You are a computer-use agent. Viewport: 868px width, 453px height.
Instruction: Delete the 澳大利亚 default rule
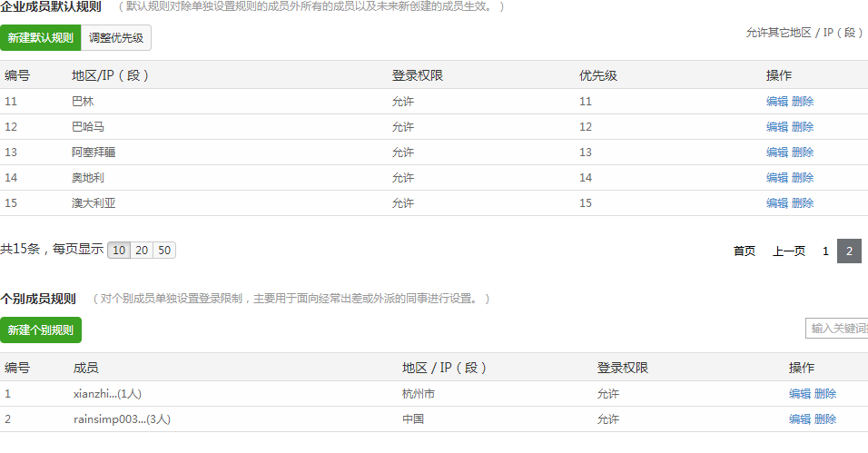coord(803,203)
